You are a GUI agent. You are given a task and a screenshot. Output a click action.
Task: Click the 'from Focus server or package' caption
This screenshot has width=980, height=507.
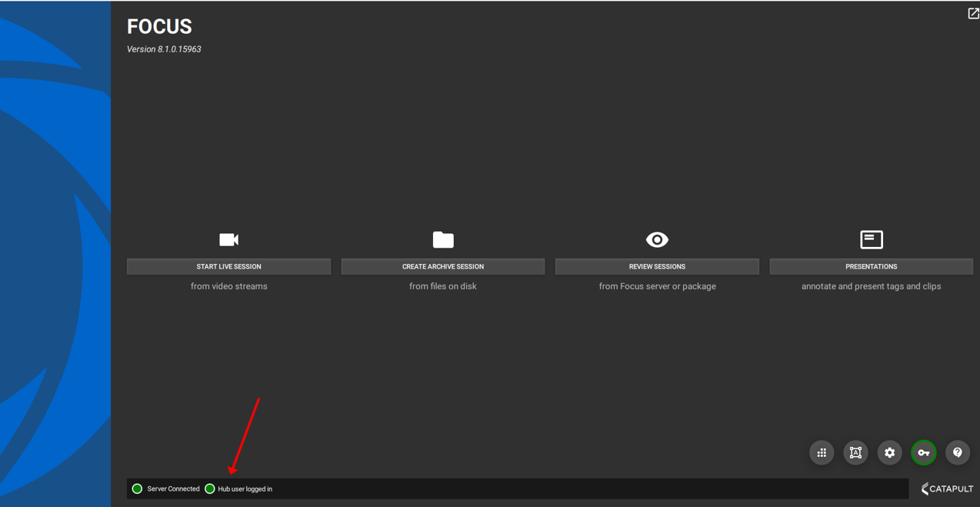[x=657, y=286]
